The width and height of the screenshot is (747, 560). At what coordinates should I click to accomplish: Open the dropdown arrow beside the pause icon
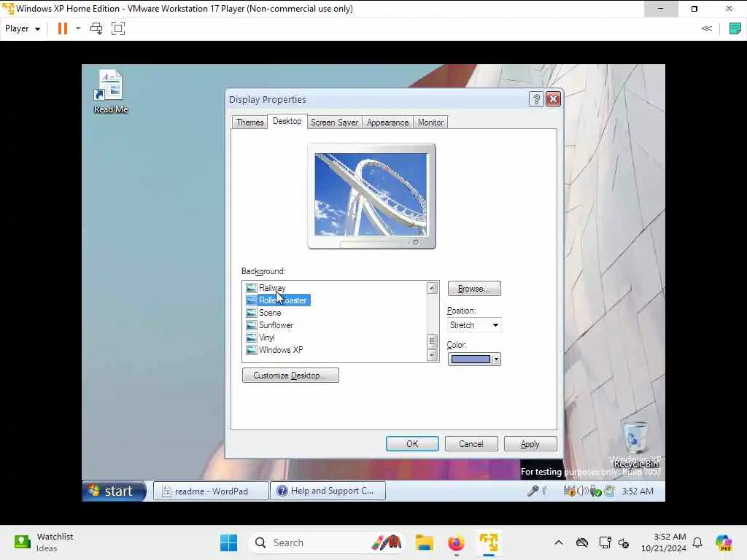tap(78, 28)
